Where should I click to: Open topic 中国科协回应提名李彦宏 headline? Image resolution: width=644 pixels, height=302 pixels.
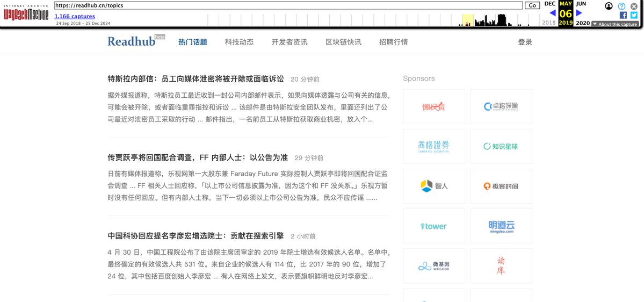pyautogui.click(x=196, y=236)
